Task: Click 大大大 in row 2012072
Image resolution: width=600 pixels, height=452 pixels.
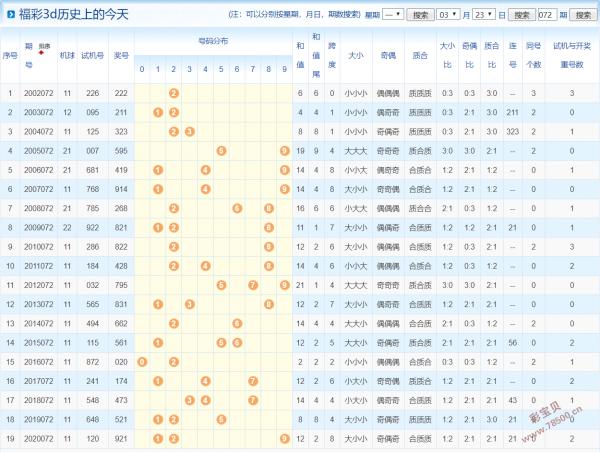Action: [355, 285]
